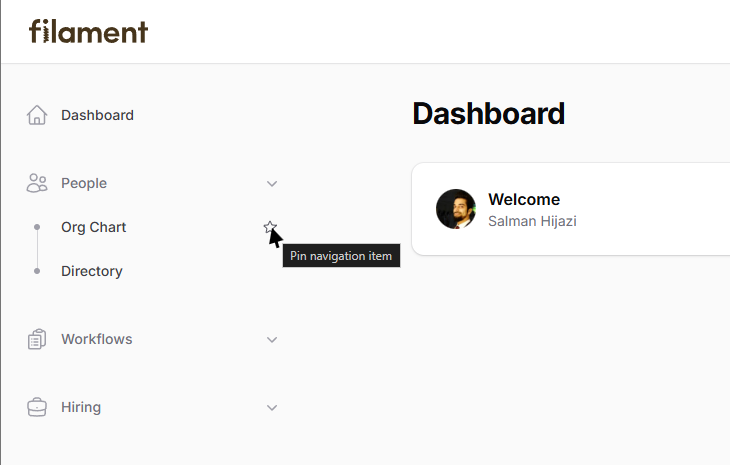Select the Hiring navigation group label
Screen dimensions: 730x465
click(x=81, y=407)
